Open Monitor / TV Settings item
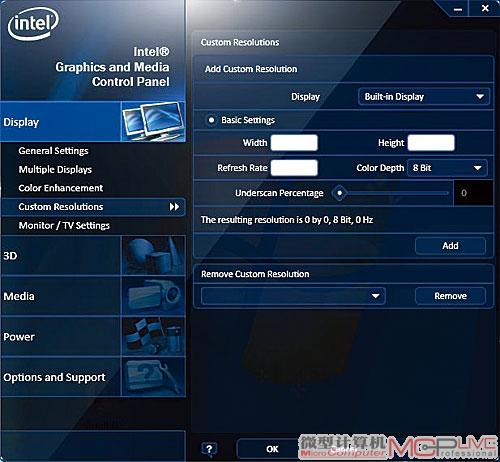 [64, 225]
